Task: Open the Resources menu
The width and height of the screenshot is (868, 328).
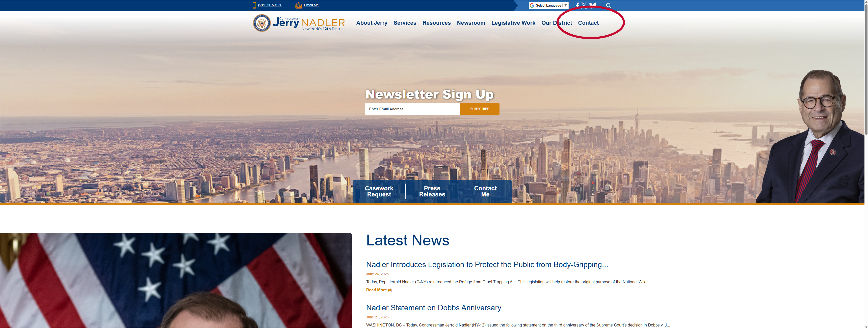Action: (x=436, y=23)
